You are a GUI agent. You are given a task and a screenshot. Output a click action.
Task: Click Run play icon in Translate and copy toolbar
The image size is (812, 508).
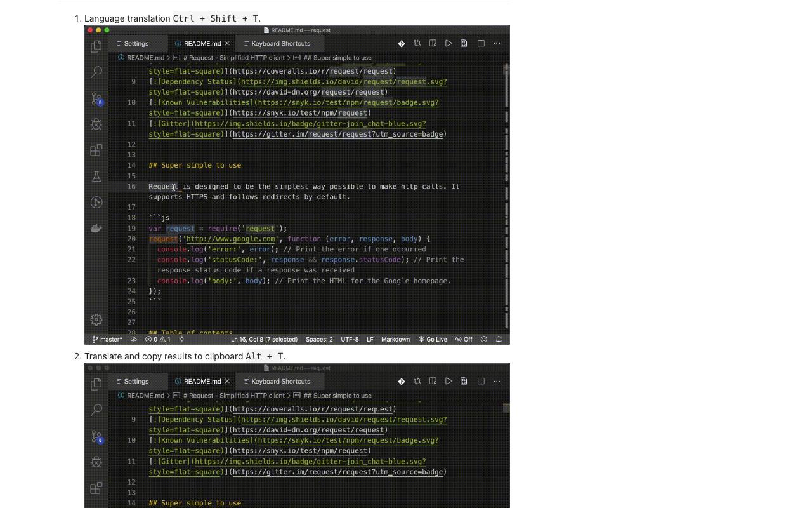(449, 381)
